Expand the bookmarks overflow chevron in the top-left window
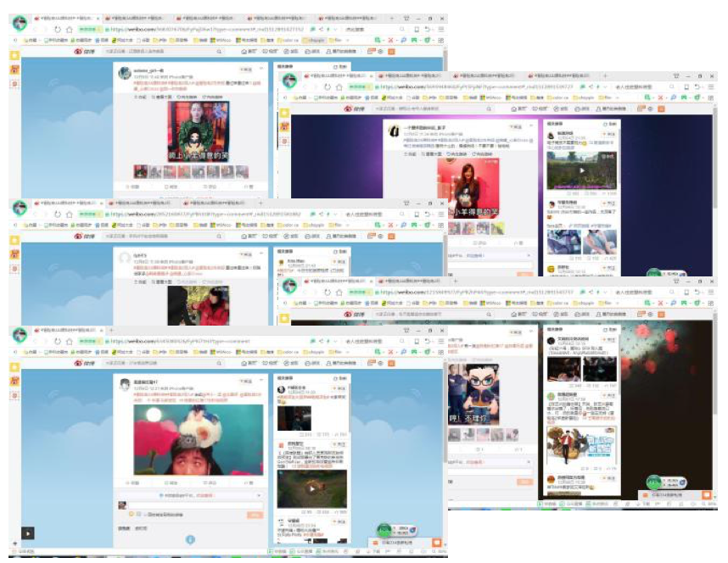Image resolution: width=728 pixels, height=563 pixels. [348, 41]
